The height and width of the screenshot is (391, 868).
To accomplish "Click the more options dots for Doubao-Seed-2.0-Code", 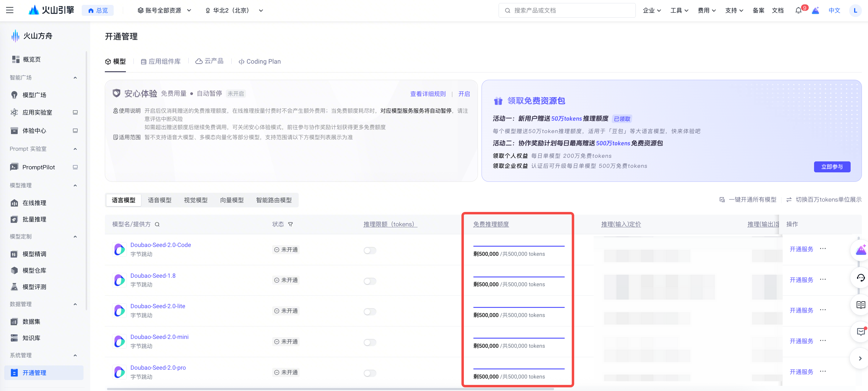I will [x=823, y=248].
